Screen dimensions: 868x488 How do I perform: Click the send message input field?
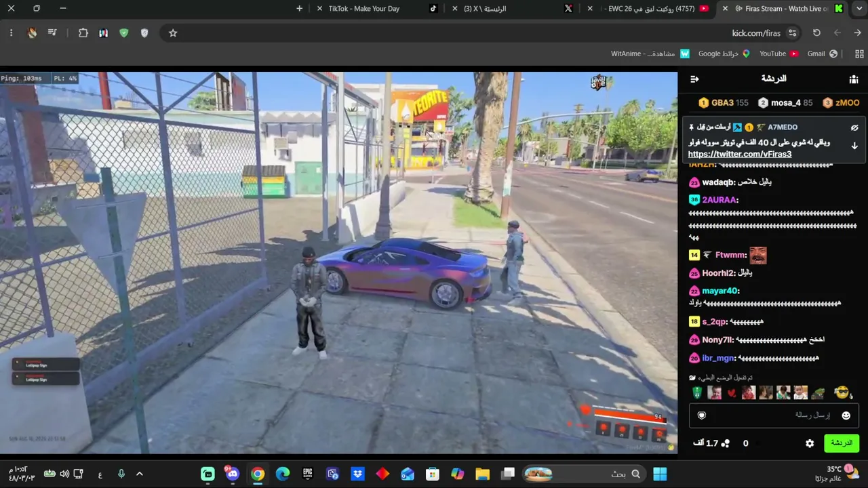[x=774, y=415]
